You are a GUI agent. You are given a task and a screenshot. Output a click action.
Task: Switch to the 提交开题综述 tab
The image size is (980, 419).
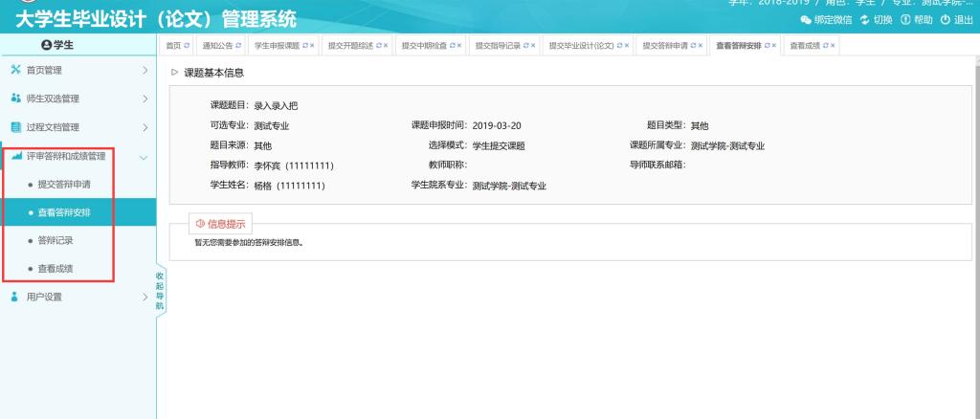[x=346, y=46]
